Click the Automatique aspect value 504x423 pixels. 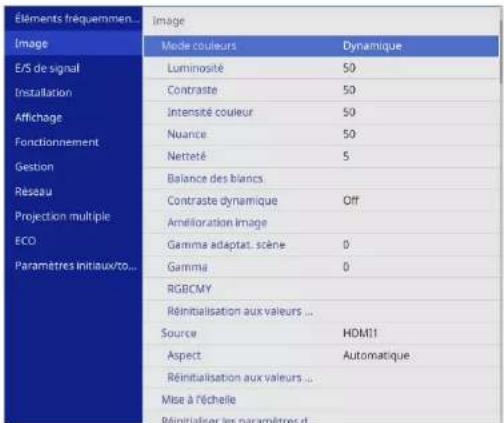[376, 355]
